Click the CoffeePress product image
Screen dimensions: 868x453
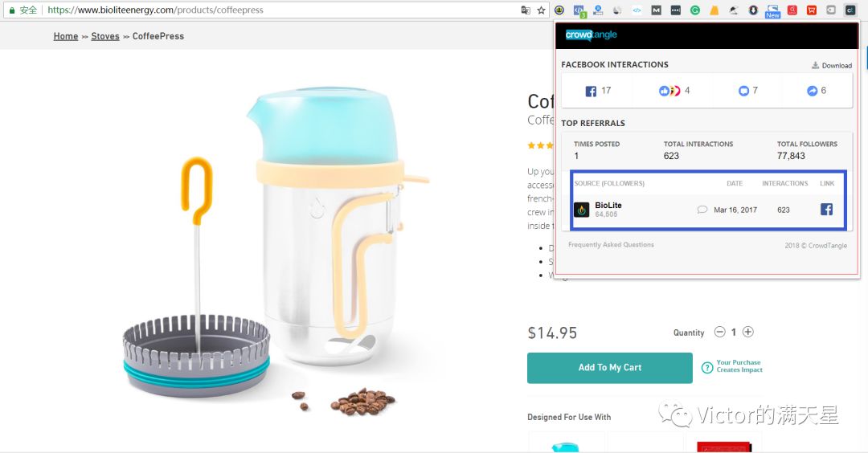tap(276, 249)
